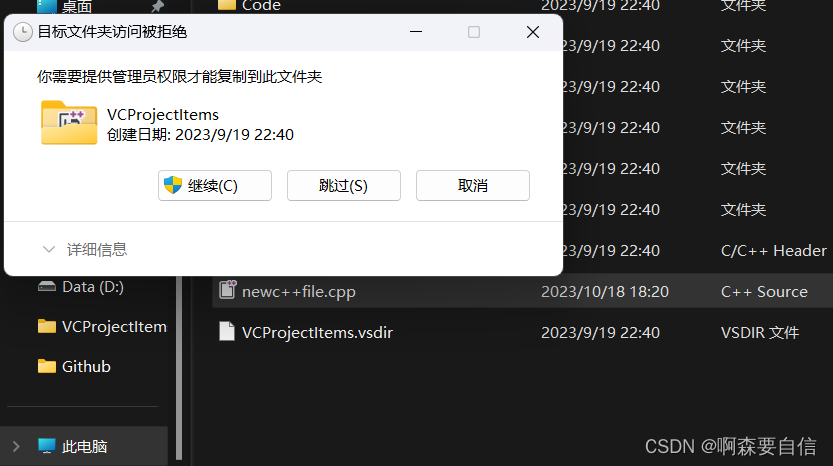
Task: Close the 目标文件夹访问被拒绝 dialog
Action: point(533,32)
